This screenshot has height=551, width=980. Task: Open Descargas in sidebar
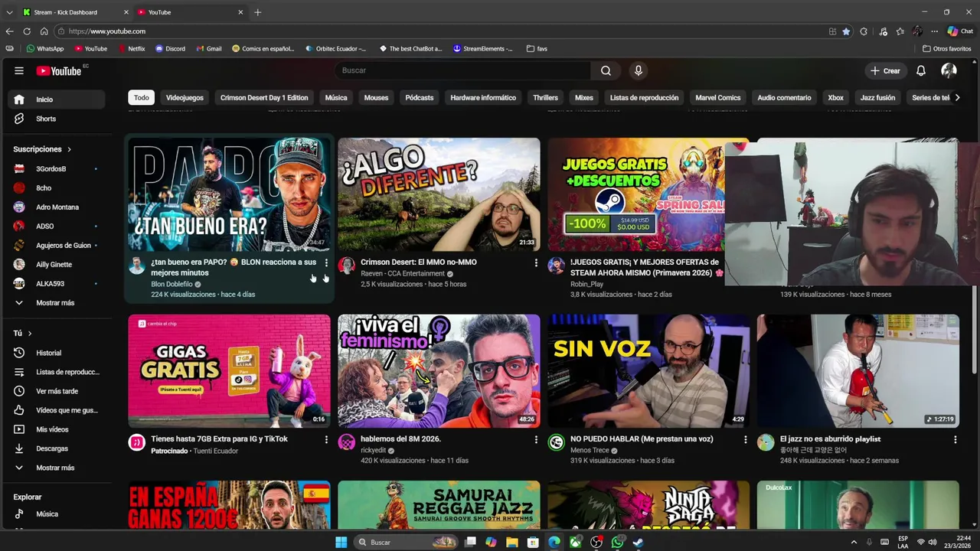point(57,448)
